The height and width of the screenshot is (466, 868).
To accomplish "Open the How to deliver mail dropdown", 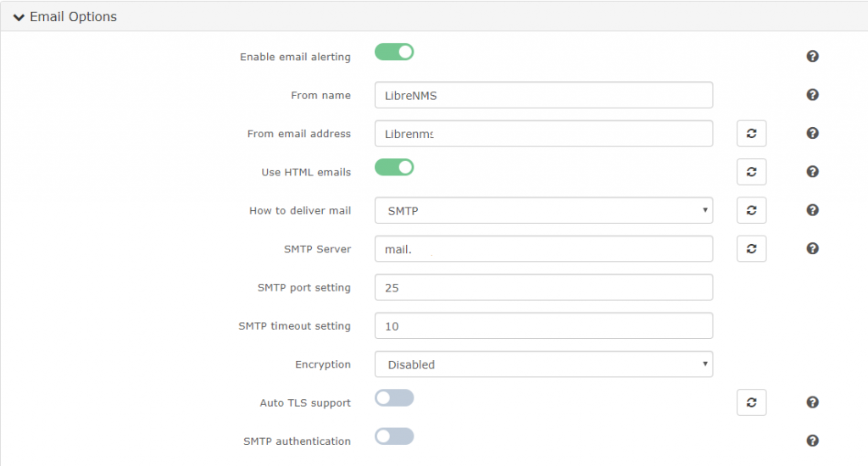I will (543, 210).
